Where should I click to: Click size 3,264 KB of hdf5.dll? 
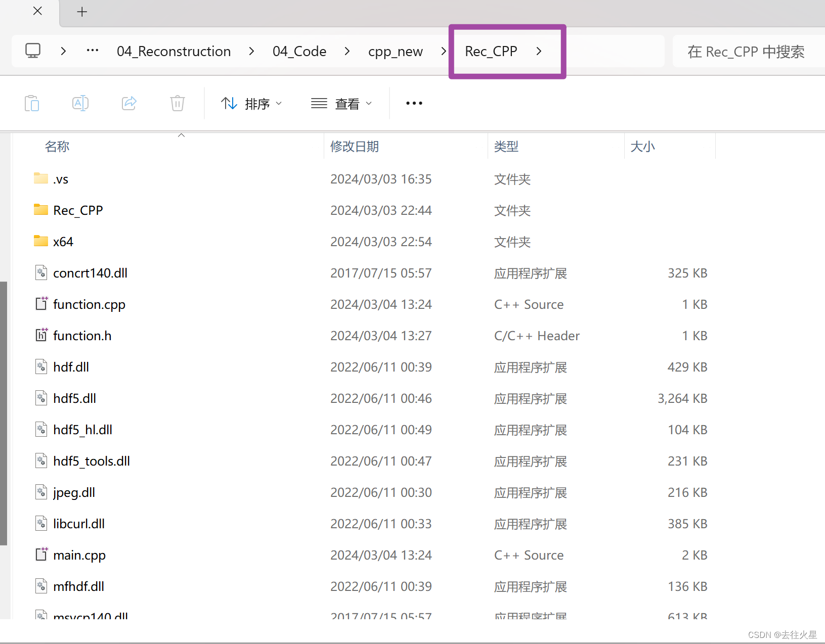click(682, 398)
